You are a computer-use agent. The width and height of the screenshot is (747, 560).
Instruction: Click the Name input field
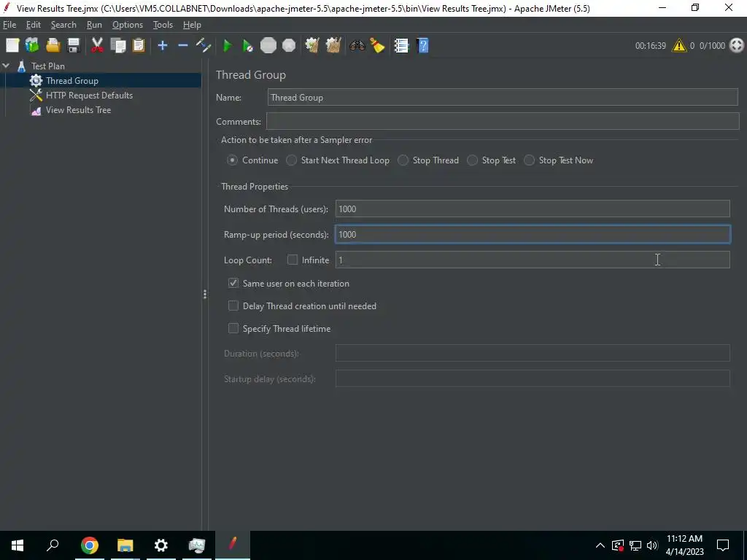pyautogui.click(x=503, y=97)
